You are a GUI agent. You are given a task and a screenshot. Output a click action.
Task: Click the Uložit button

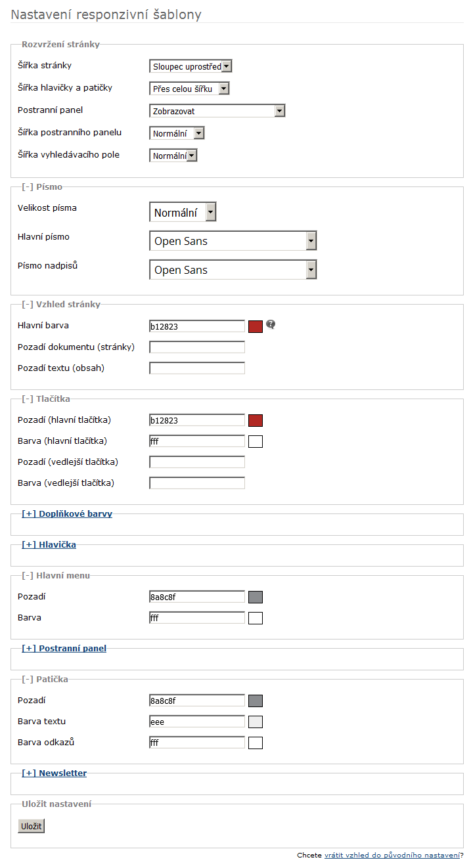[x=31, y=826]
